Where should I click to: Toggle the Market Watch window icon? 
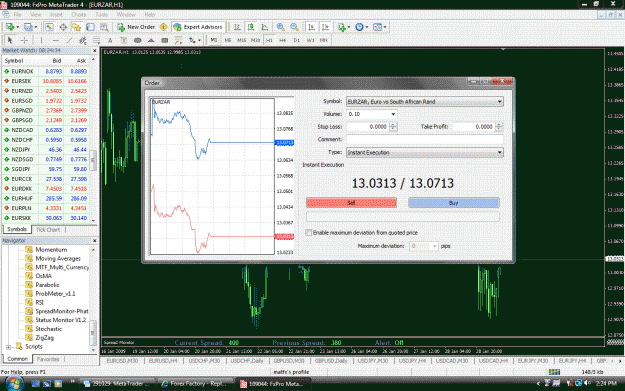(x=49, y=27)
